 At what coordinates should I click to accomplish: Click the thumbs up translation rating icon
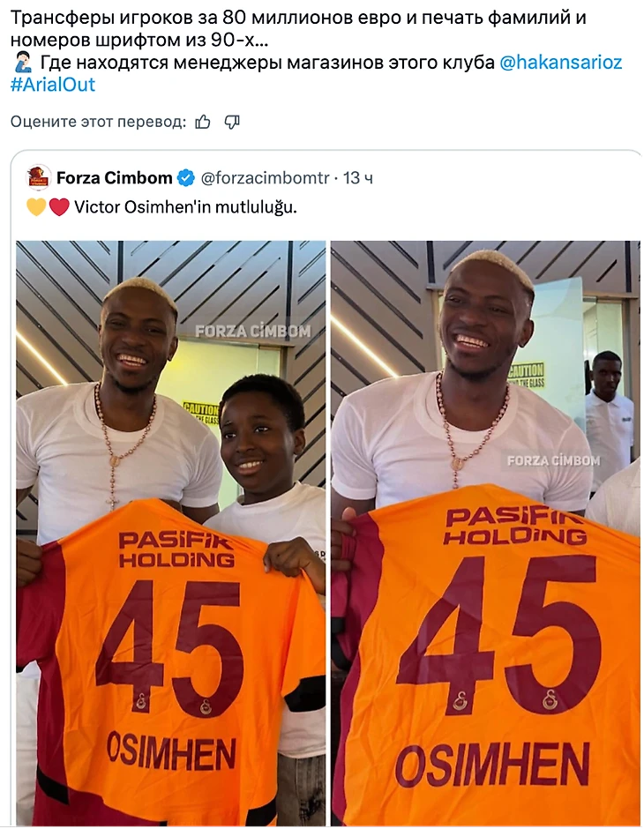pos(203,123)
